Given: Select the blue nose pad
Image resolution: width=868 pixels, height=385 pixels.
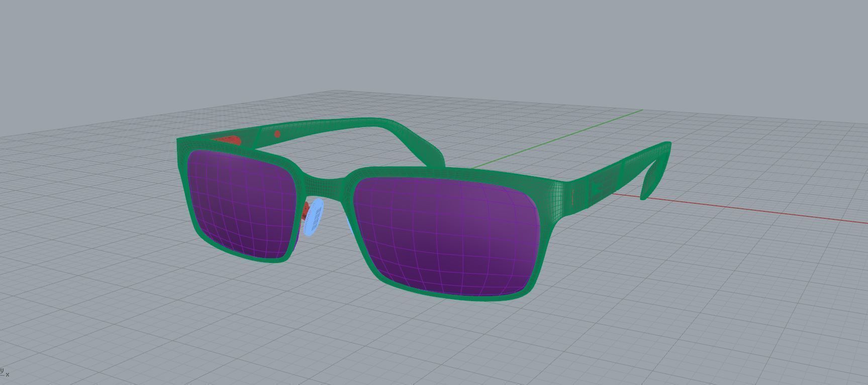Looking at the screenshot, I should (x=314, y=217).
